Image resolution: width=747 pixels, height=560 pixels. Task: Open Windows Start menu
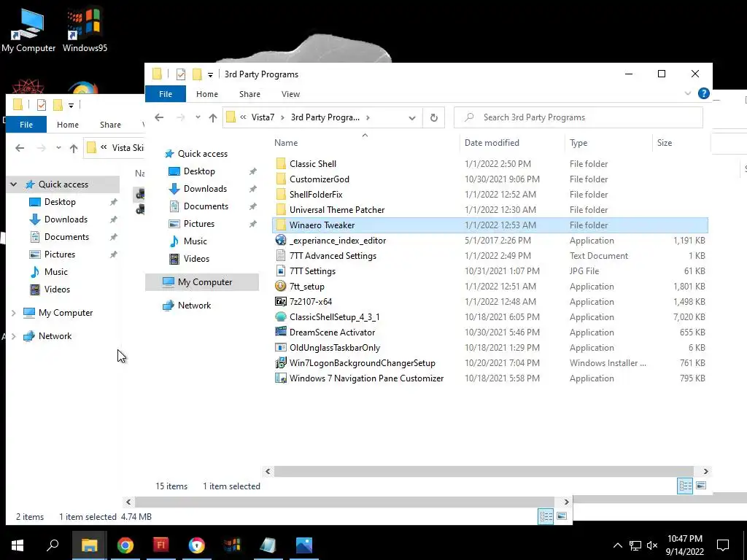(18, 545)
